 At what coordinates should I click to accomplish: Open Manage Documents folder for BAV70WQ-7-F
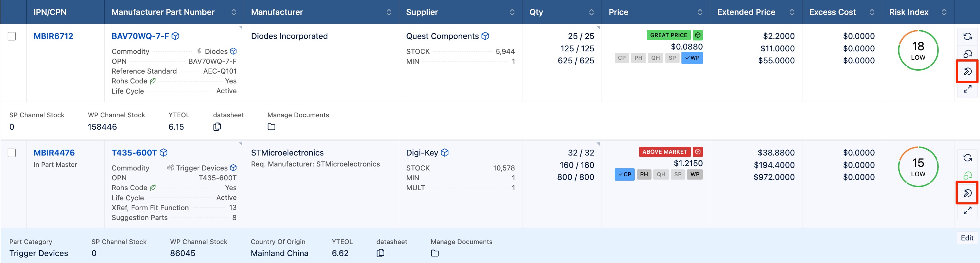[271, 126]
